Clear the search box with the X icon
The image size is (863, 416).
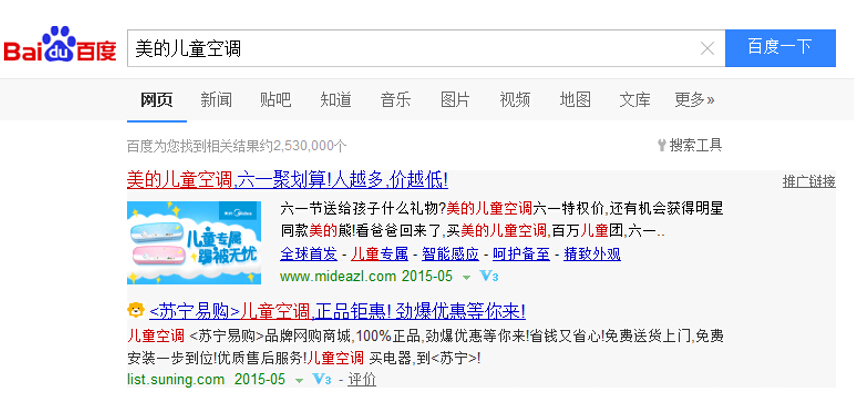click(707, 48)
